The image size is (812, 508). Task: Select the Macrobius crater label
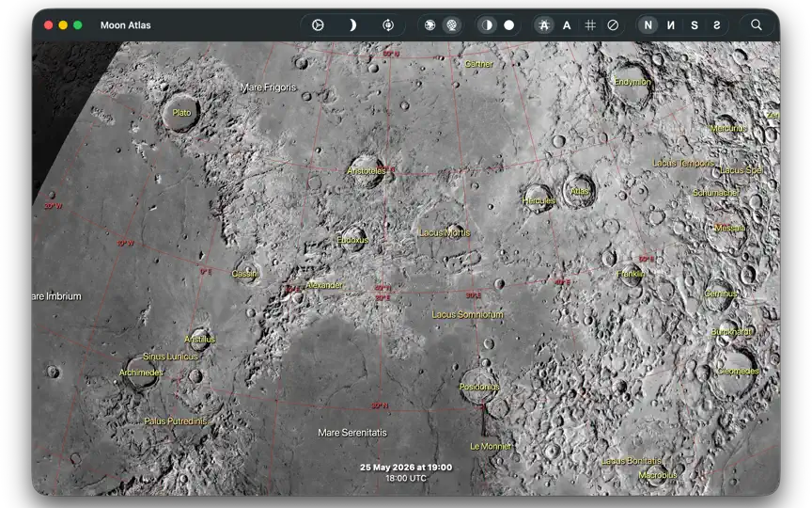click(658, 475)
